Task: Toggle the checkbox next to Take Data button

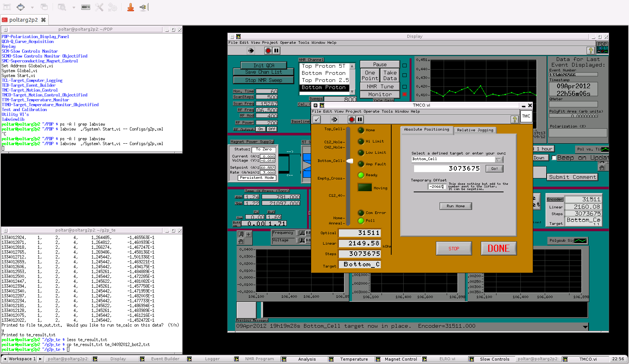Action: (404, 75)
